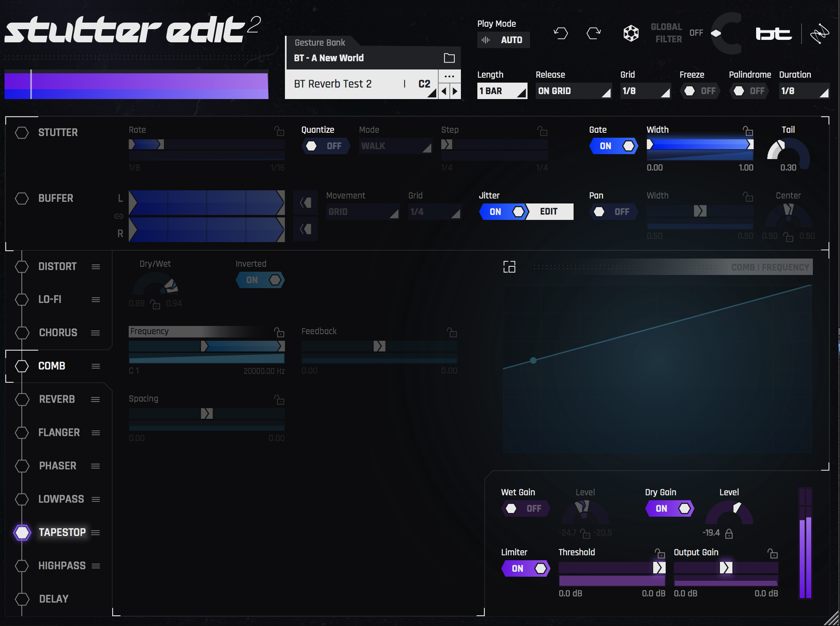840x626 pixels.
Task: Click the Feedback lock icon
Action: (452, 332)
